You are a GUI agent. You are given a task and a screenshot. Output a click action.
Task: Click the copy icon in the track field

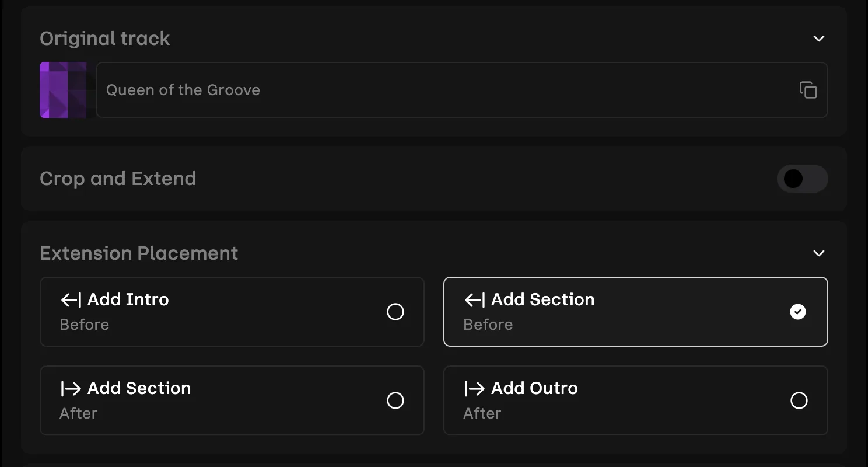[x=808, y=90]
